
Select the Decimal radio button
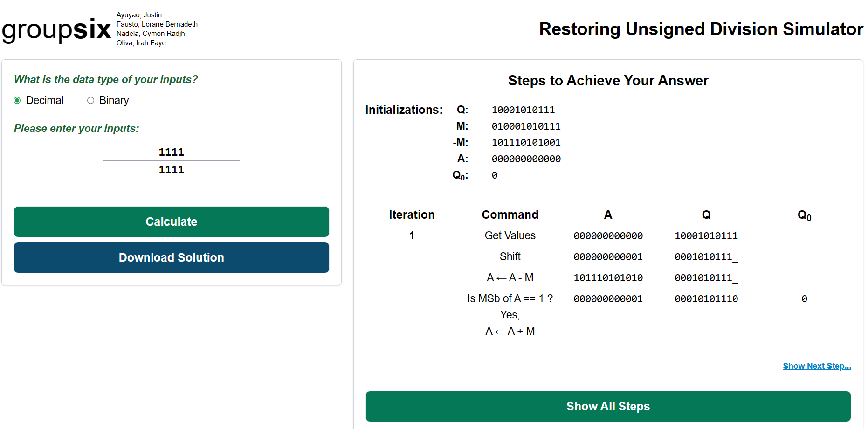(x=17, y=101)
